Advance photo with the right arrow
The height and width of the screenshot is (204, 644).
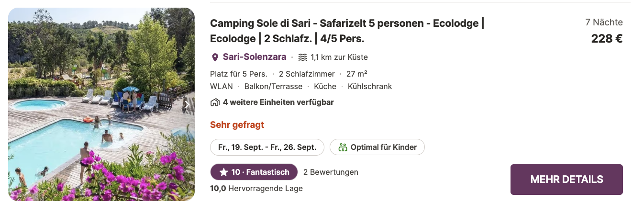187,104
